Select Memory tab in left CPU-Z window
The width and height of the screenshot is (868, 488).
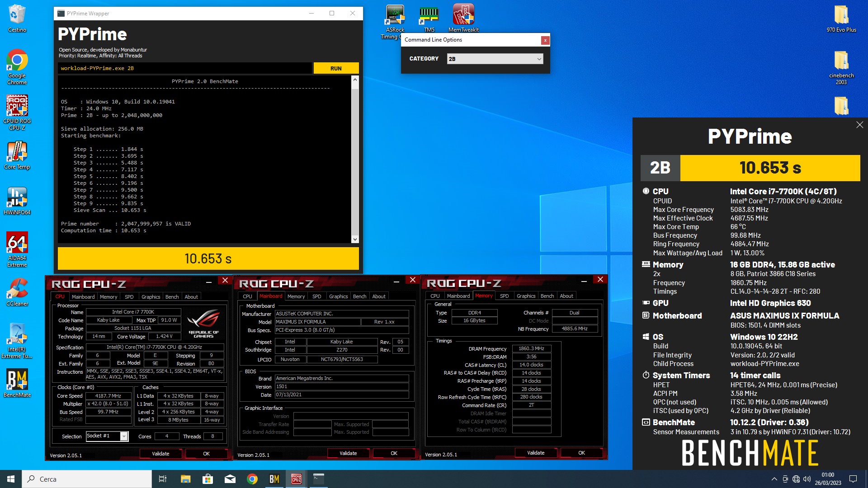tap(108, 297)
